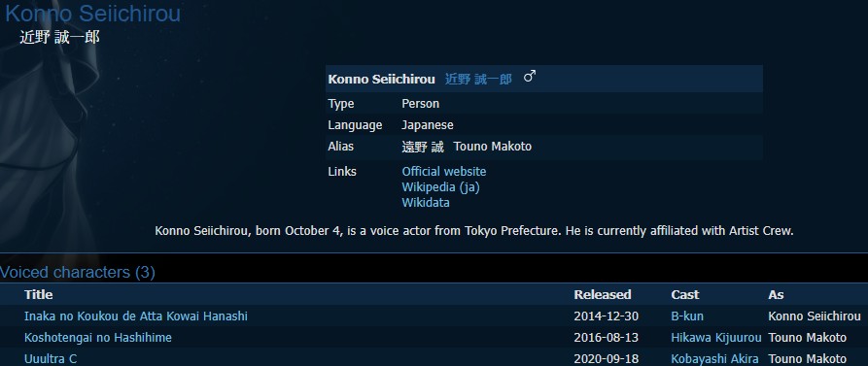The height and width of the screenshot is (366, 868).
Task: Click the 2014-12-30 release date
Action: (x=606, y=316)
